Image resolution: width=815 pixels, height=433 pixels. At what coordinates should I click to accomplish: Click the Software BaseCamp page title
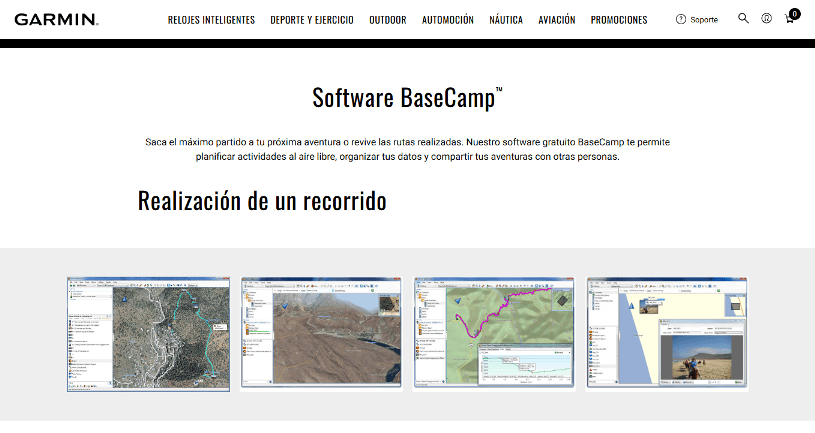tap(407, 98)
